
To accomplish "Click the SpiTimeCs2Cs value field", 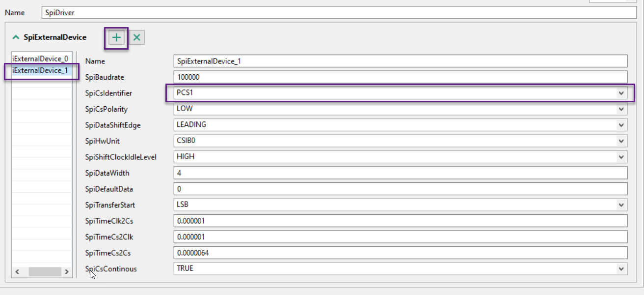I will coord(401,253).
